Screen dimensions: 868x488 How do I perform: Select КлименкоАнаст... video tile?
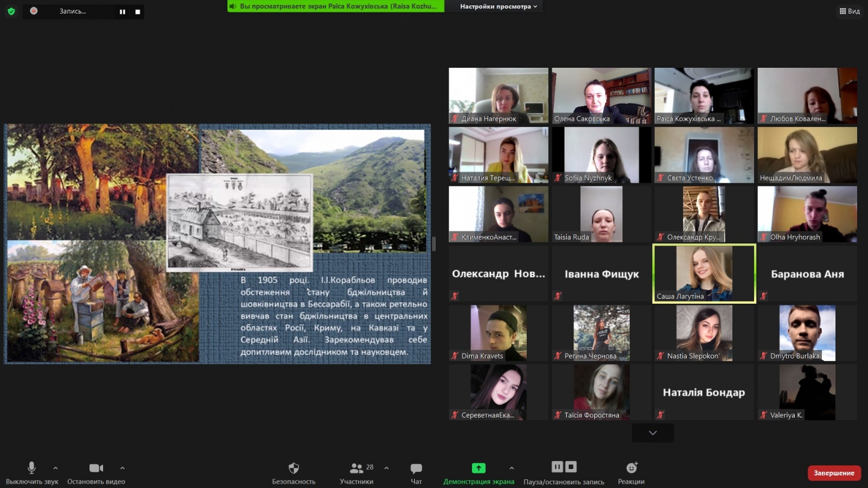[x=499, y=214]
